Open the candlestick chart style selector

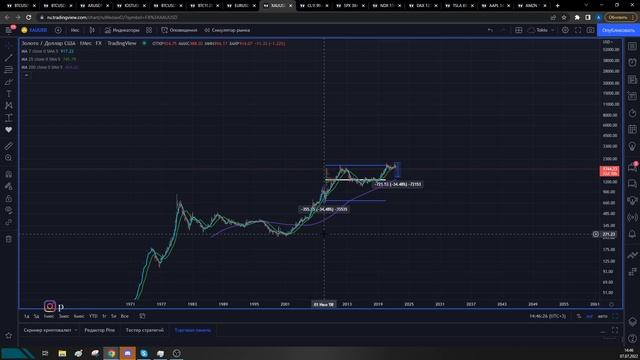pos(92,30)
